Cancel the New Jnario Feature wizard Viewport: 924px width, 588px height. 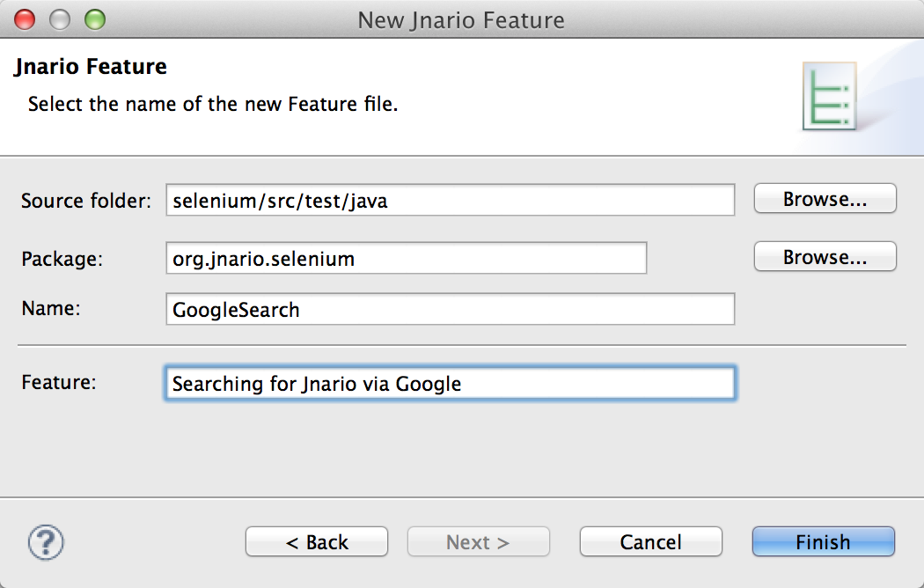point(650,541)
